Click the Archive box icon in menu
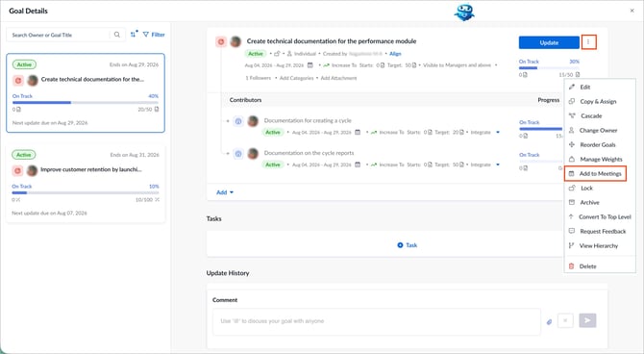Screen dimensions: 644x354 click(x=572, y=202)
